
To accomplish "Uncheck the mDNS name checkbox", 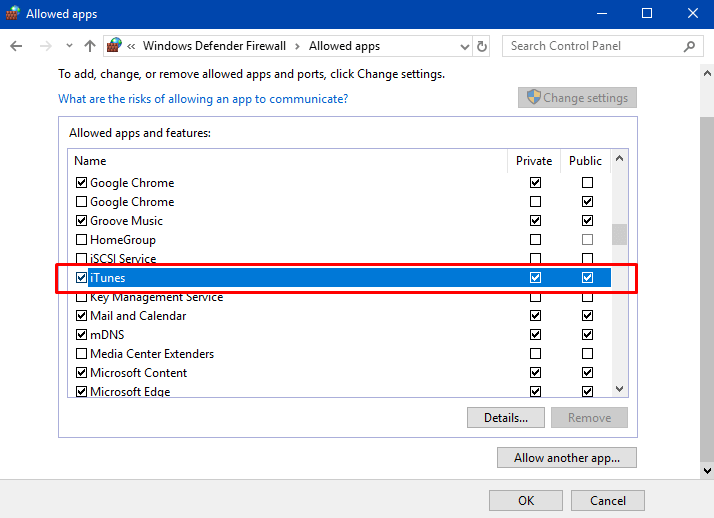I will pos(82,335).
